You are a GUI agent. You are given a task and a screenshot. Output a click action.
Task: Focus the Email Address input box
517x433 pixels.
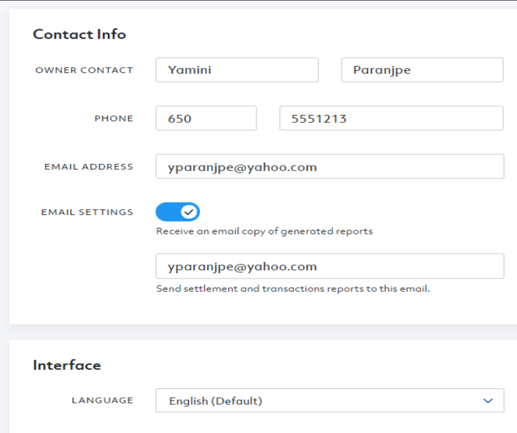point(330,166)
